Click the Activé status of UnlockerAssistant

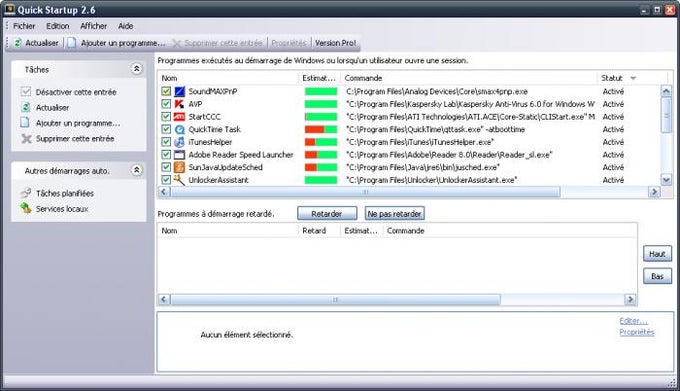[613, 179]
